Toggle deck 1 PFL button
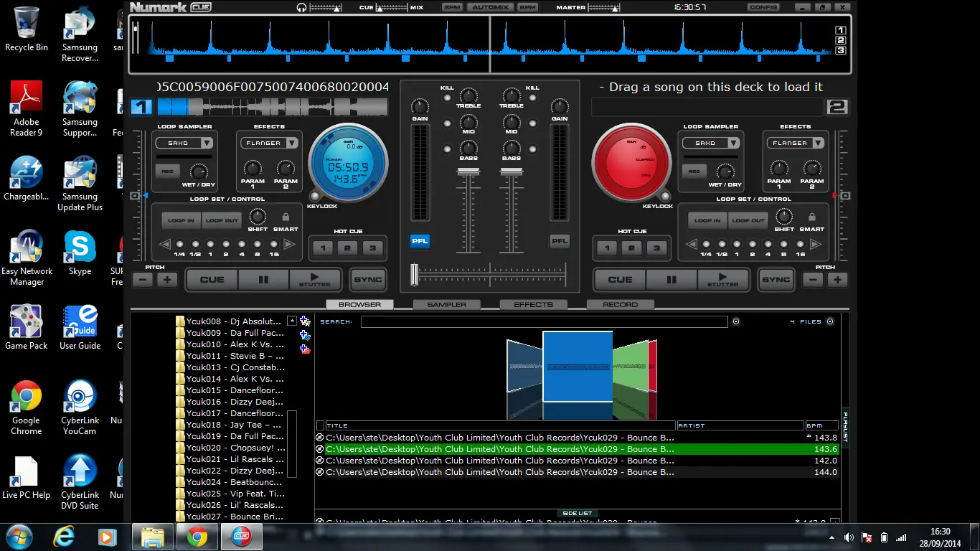The image size is (980, 551). coord(420,241)
